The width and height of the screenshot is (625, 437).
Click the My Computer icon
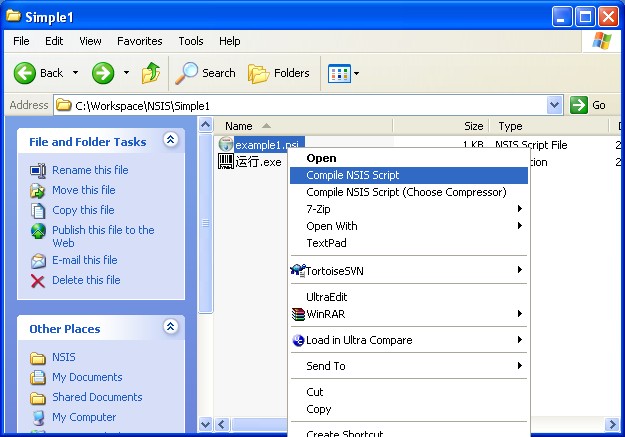click(x=38, y=417)
